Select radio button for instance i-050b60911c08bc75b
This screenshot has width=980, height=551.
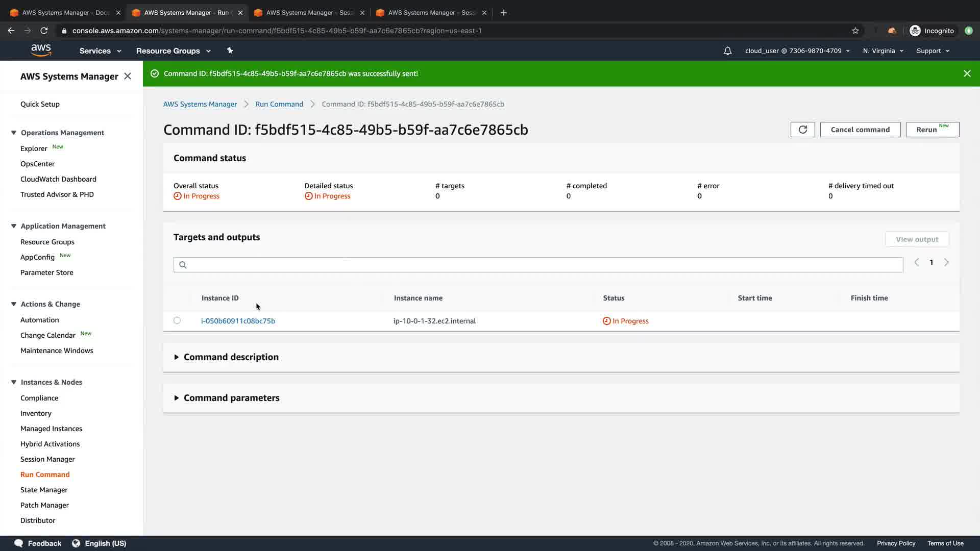[x=177, y=320]
